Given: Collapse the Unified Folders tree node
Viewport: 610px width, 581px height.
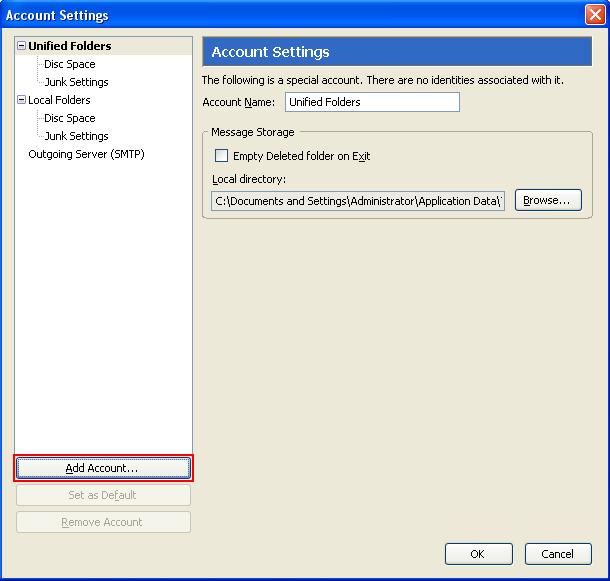Looking at the screenshot, I should pos(21,46).
